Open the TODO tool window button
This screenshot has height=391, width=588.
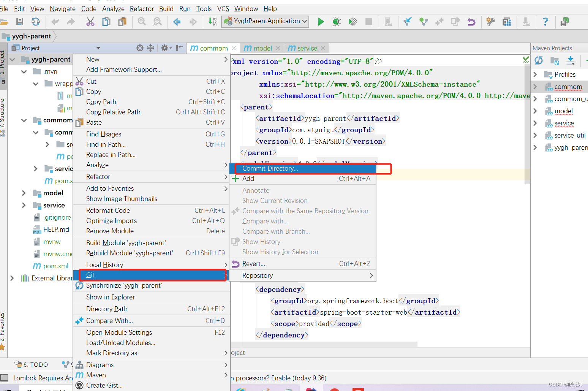[x=32, y=365]
